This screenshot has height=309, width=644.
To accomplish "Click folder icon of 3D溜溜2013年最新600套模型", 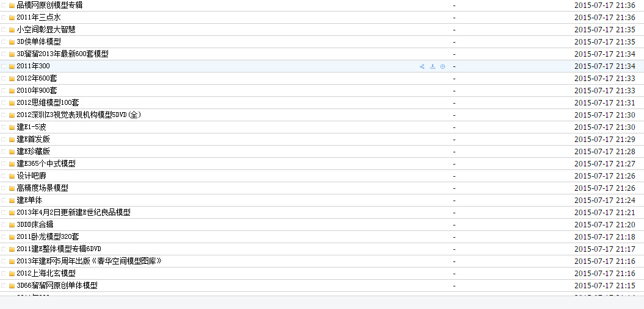I will (12, 54).
